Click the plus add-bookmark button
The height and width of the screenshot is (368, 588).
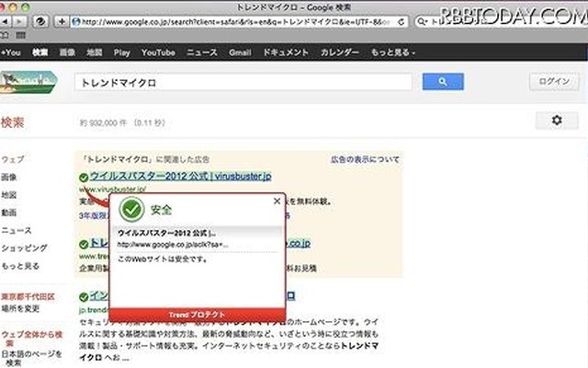[62, 22]
